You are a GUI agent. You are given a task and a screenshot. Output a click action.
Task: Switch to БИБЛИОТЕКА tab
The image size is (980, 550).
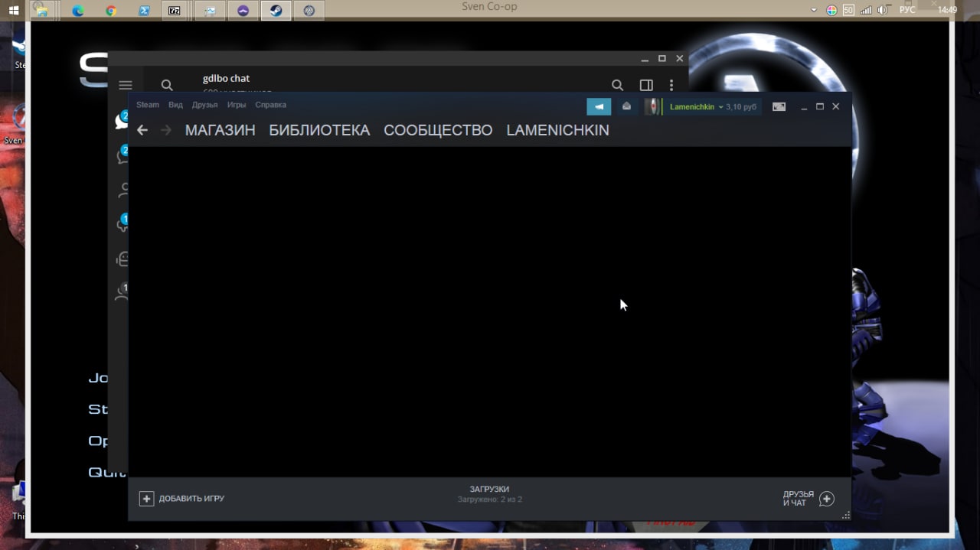(x=319, y=130)
